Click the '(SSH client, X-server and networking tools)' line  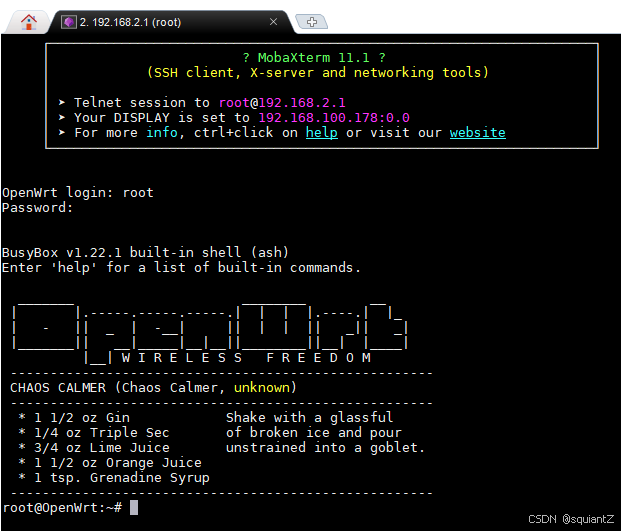click(x=318, y=72)
